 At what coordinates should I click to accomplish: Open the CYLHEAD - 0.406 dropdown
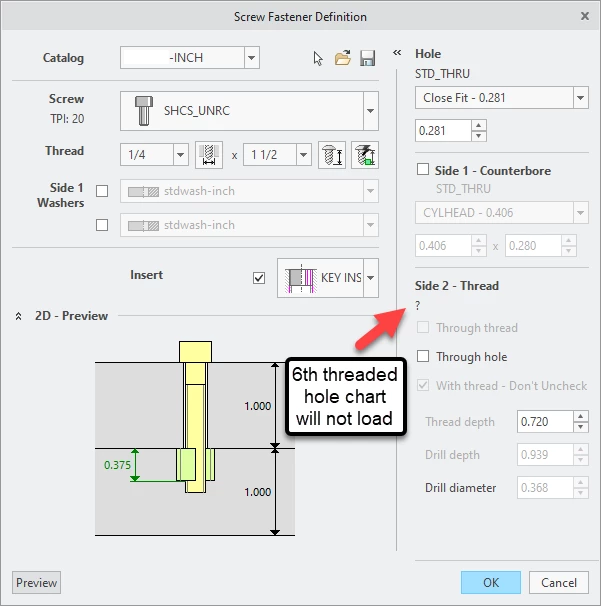581,213
